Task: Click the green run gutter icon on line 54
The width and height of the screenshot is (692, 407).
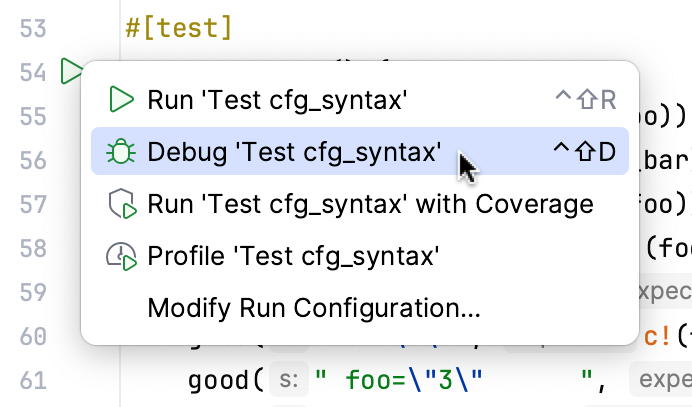Action: coord(71,72)
